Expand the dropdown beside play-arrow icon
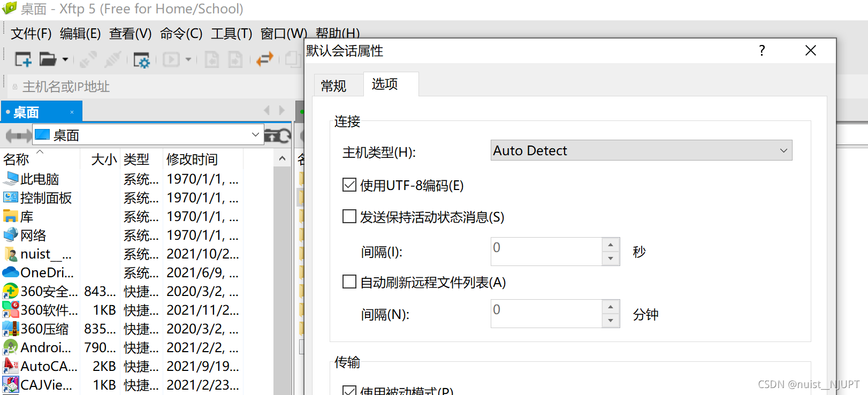The image size is (868, 395). 188,59
